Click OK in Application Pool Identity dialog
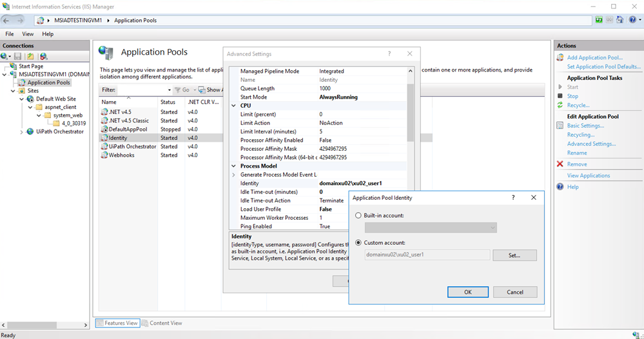This screenshot has width=644, height=339. click(467, 292)
